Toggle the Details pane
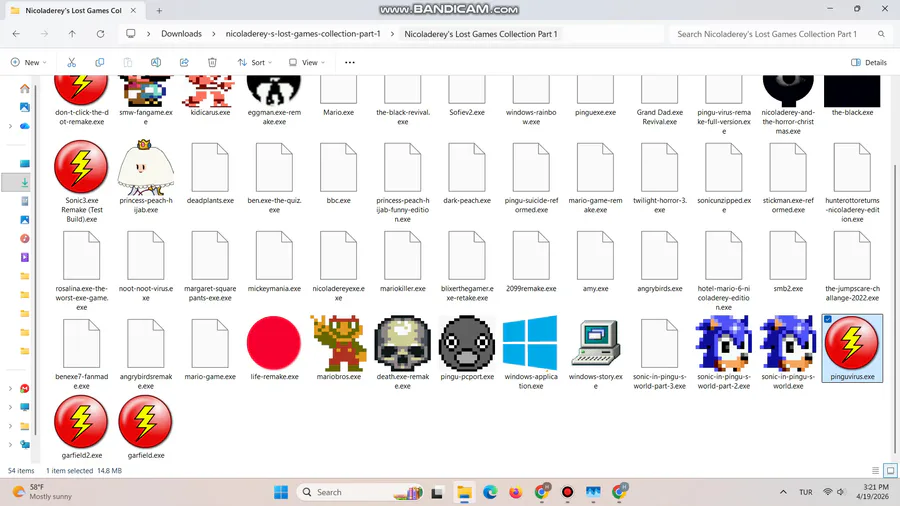Viewport: 900px width, 506px height. tap(869, 62)
